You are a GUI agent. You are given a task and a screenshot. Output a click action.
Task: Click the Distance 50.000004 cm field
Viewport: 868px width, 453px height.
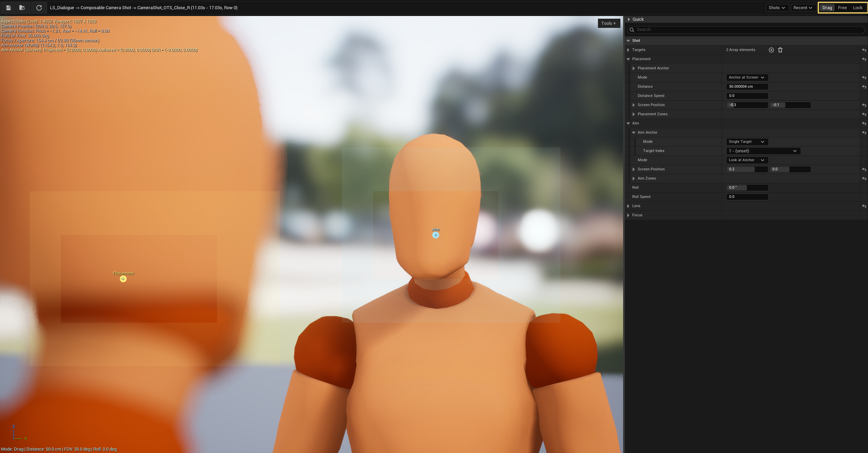pyautogui.click(x=747, y=87)
